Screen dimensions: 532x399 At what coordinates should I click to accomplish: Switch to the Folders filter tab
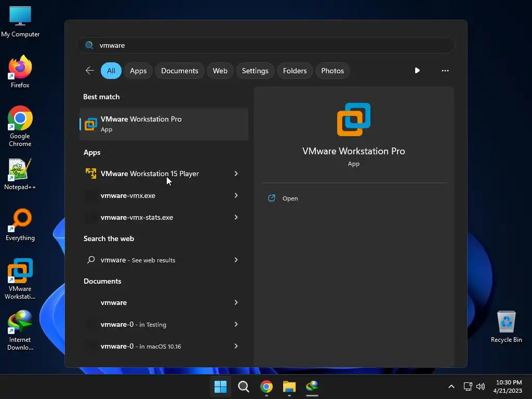click(x=295, y=71)
